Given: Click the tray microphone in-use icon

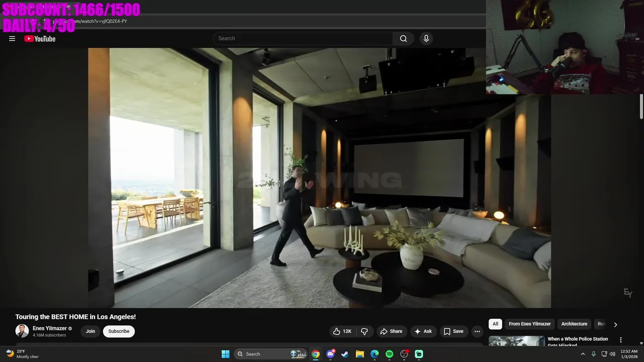Looking at the screenshot, I should [594, 354].
